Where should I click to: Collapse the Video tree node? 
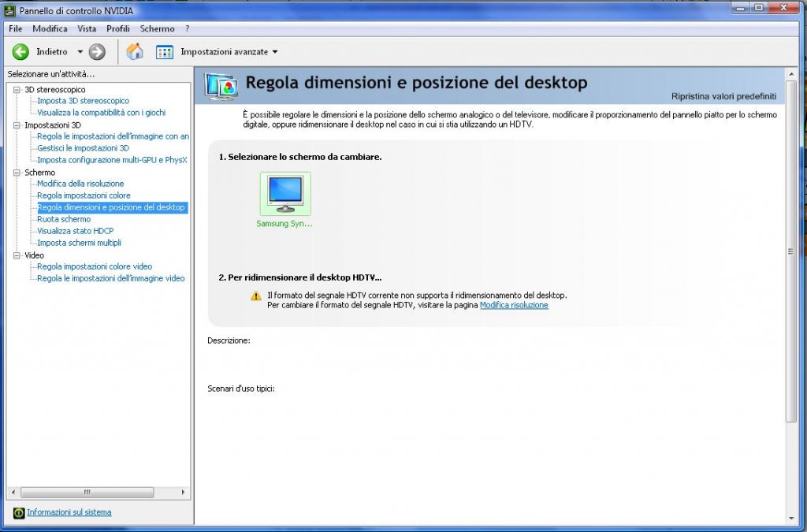(17, 255)
